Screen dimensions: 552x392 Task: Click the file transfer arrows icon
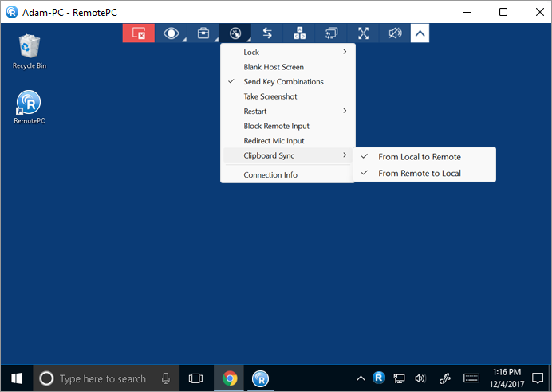pyautogui.click(x=268, y=33)
